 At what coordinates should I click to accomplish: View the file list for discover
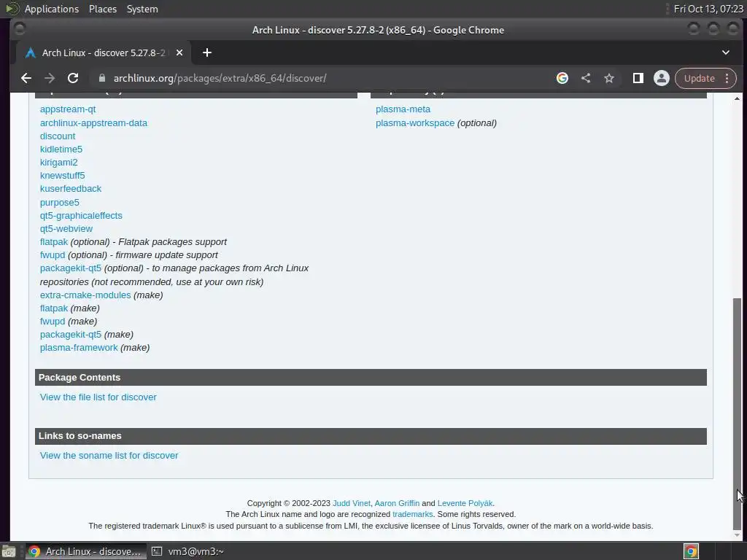point(98,397)
